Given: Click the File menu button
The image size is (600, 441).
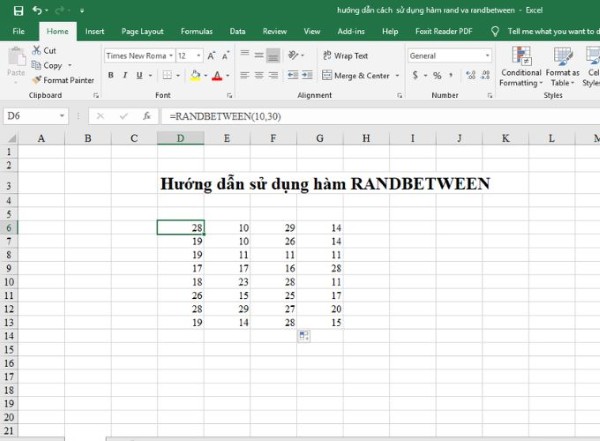Looking at the screenshot, I should (x=18, y=31).
